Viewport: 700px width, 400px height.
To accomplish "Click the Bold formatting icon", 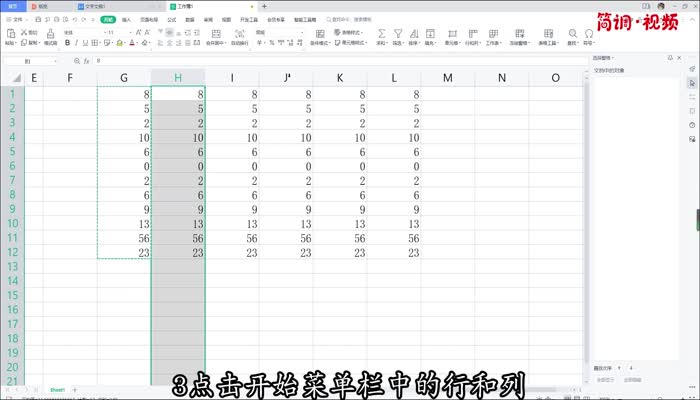I will tap(66, 44).
